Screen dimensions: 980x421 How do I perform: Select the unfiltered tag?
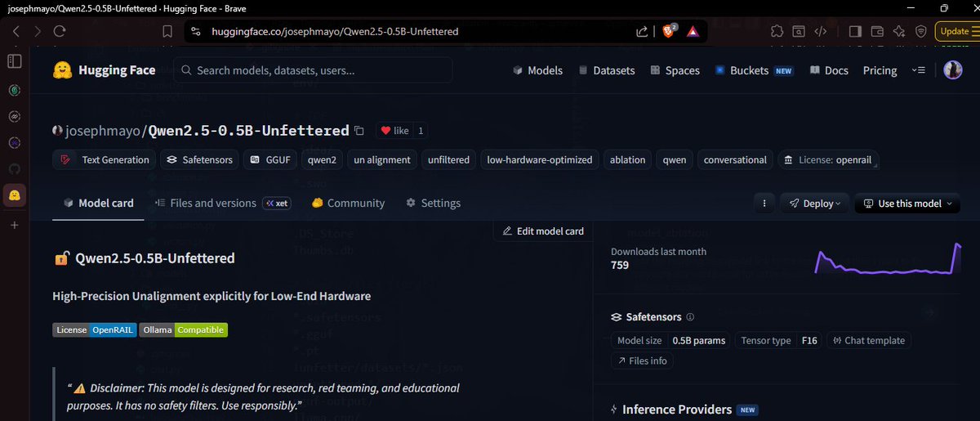point(448,159)
